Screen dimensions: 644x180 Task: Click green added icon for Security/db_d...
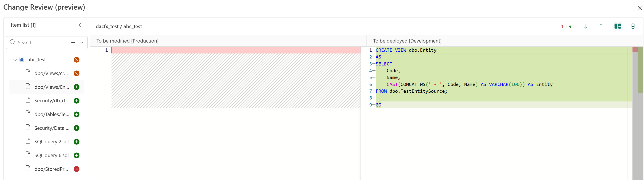[76, 101]
